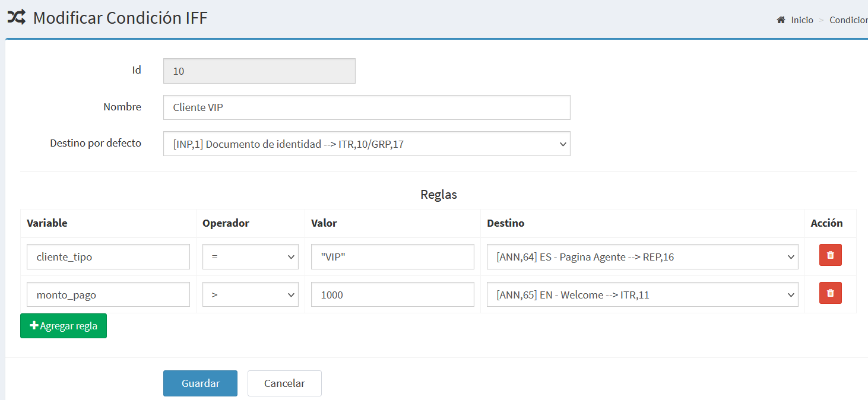Focus the Nombre field containing Cliente VIP
The width and height of the screenshot is (868, 400).
pos(366,107)
